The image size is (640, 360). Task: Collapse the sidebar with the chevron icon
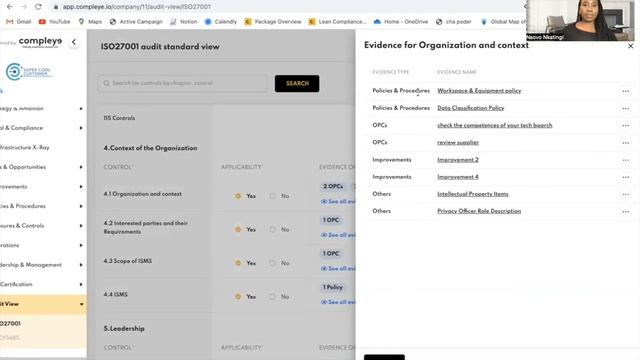(74, 42)
